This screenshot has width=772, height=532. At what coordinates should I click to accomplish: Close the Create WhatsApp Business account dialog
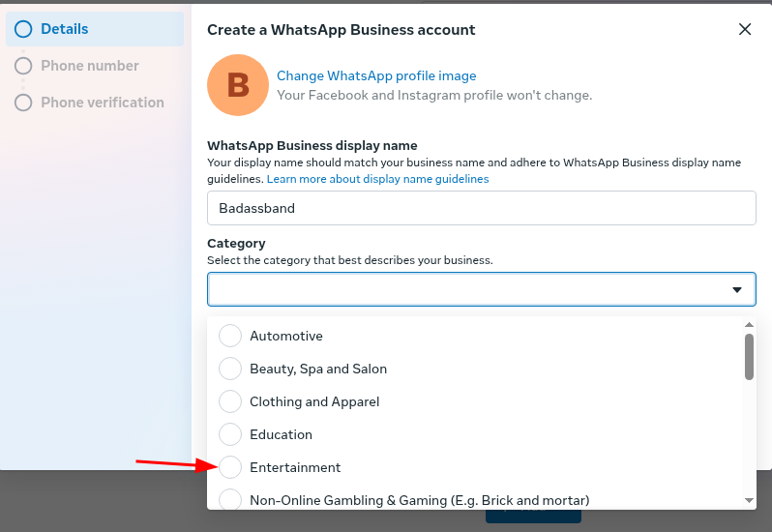pyautogui.click(x=745, y=29)
